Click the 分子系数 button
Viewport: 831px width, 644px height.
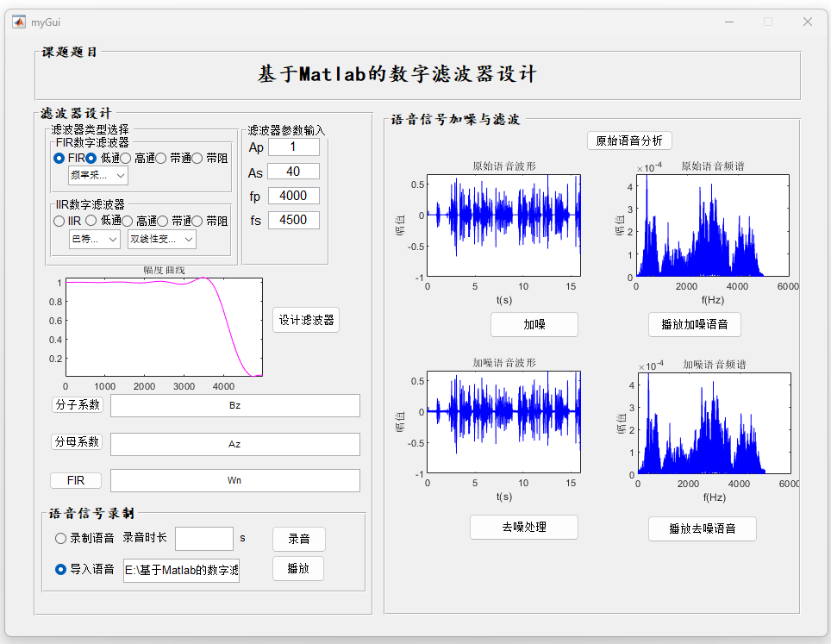[x=78, y=405]
